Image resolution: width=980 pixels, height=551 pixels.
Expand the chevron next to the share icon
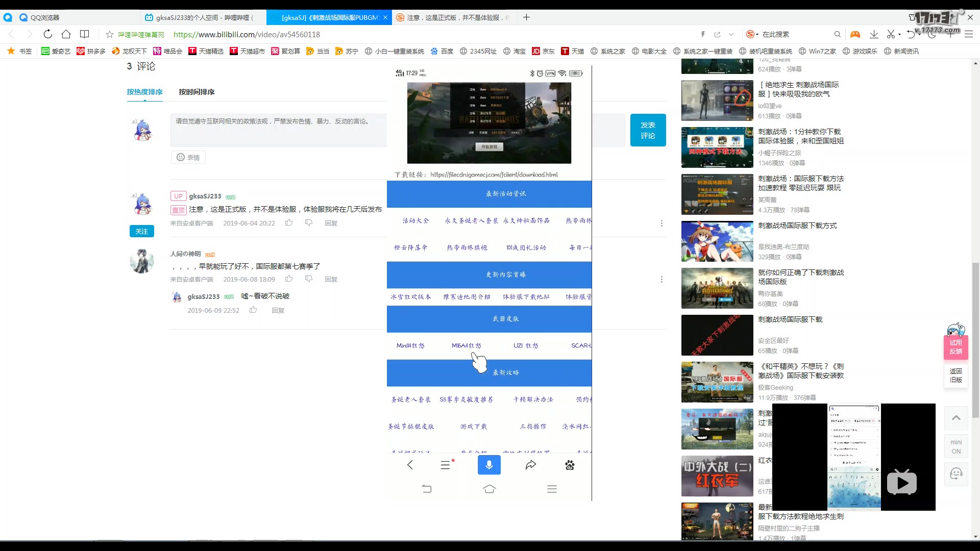coord(731,34)
